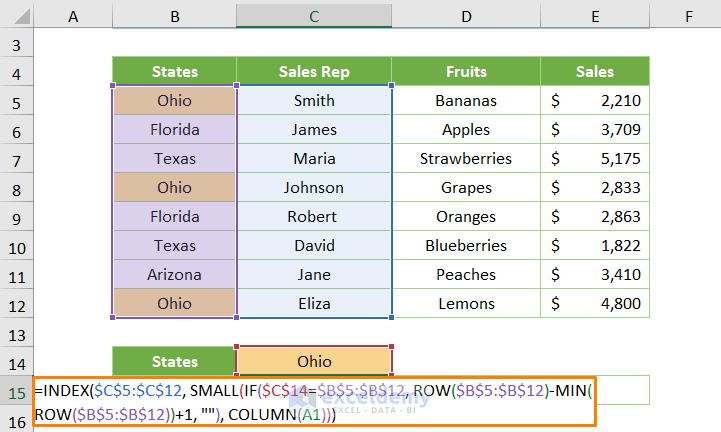Select column E header
Image resolution: width=721 pixels, height=432 pixels.
coord(595,15)
